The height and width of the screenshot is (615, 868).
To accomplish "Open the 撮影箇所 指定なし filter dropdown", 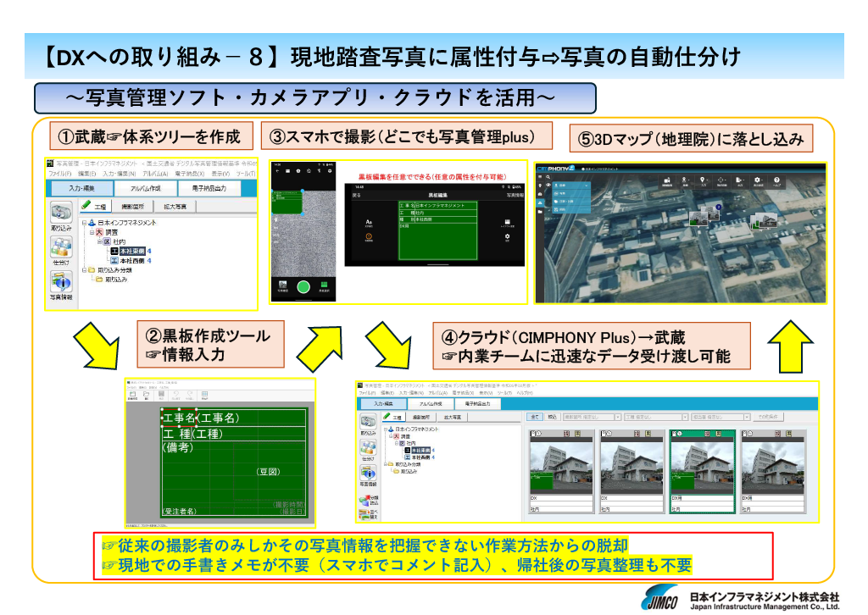I will (590, 417).
